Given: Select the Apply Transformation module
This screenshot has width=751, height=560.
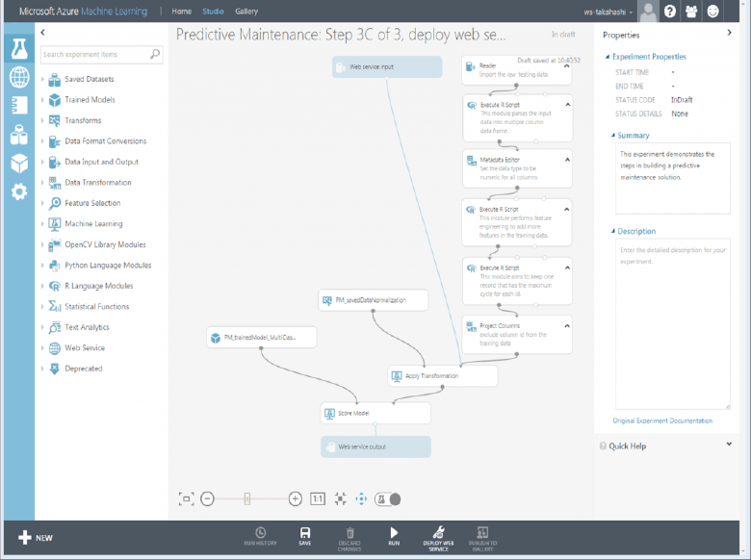Looking at the screenshot, I should coord(443,375).
